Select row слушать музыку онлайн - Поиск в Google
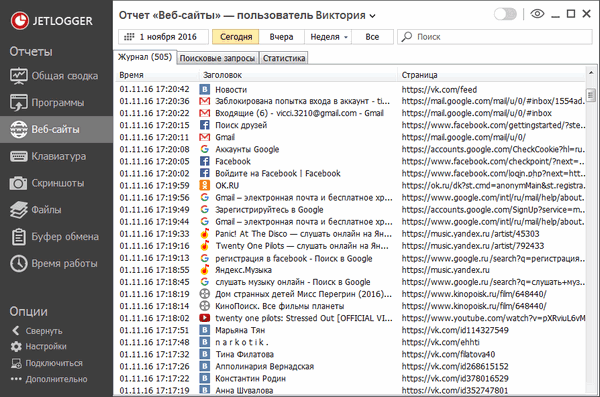The image size is (600, 397). click(x=351, y=282)
